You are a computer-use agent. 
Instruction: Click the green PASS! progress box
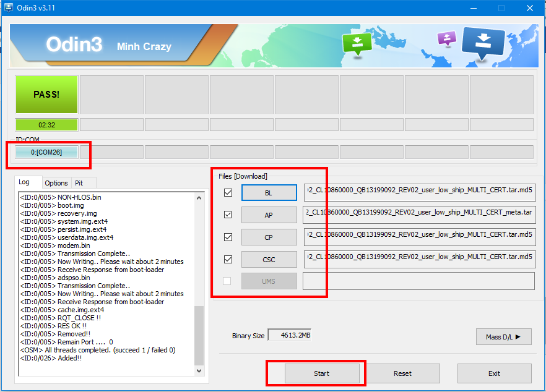click(x=47, y=95)
